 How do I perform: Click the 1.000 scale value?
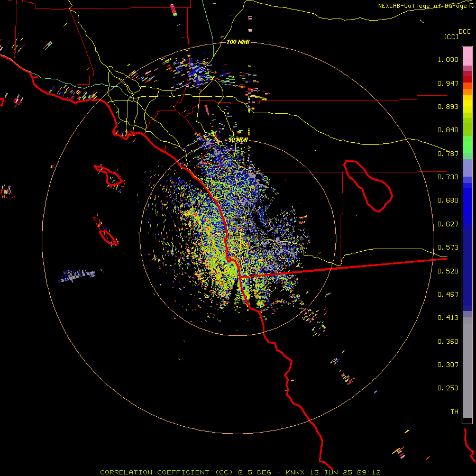click(448, 59)
